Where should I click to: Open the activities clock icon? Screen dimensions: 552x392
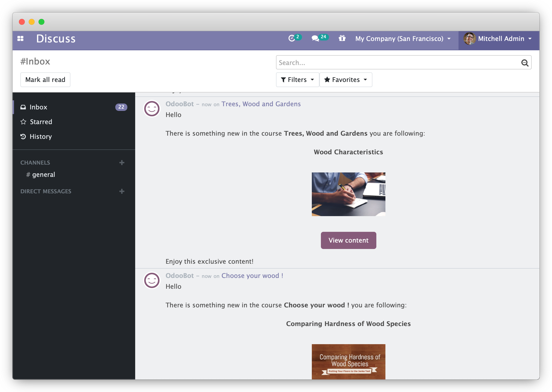tap(292, 38)
